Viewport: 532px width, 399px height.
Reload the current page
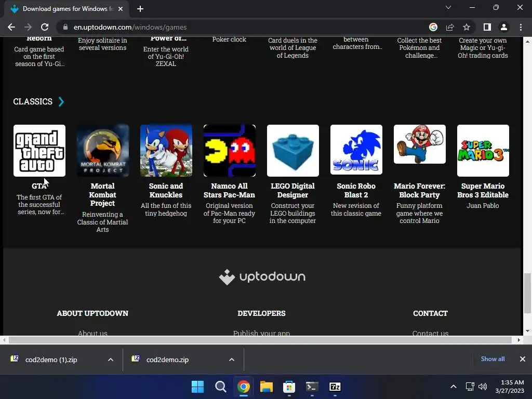(x=45, y=27)
